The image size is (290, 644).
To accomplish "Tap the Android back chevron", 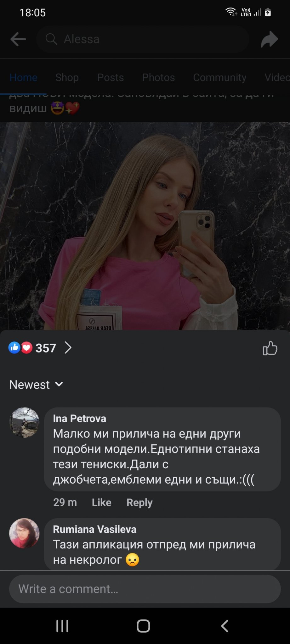I will pos(225,626).
